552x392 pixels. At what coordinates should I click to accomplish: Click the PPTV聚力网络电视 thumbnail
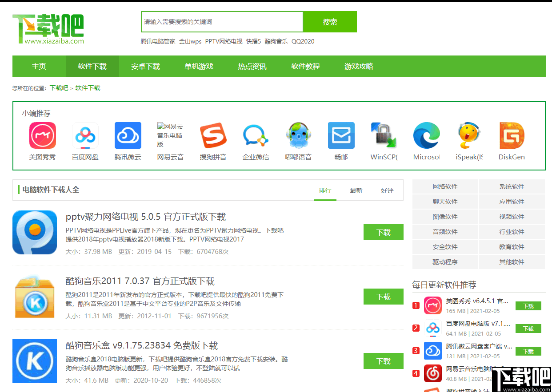pyautogui.click(x=35, y=232)
